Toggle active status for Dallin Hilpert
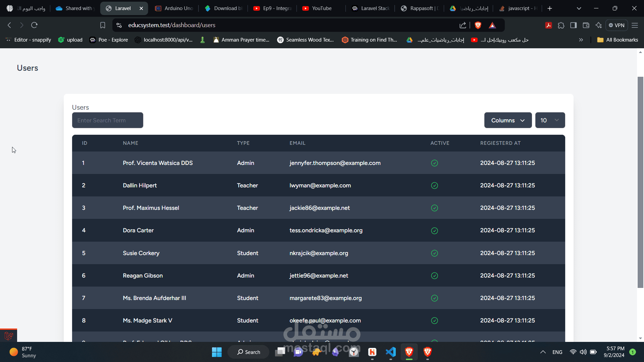The image size is (644, 362). 434,186
